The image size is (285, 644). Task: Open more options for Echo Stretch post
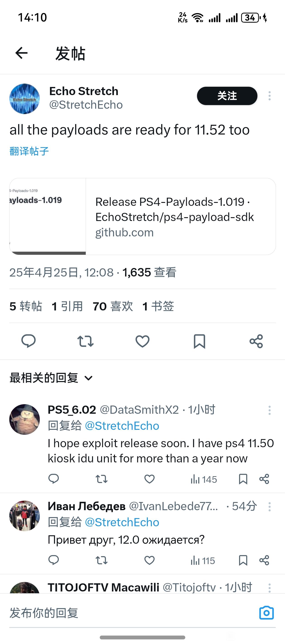(270, 96)
